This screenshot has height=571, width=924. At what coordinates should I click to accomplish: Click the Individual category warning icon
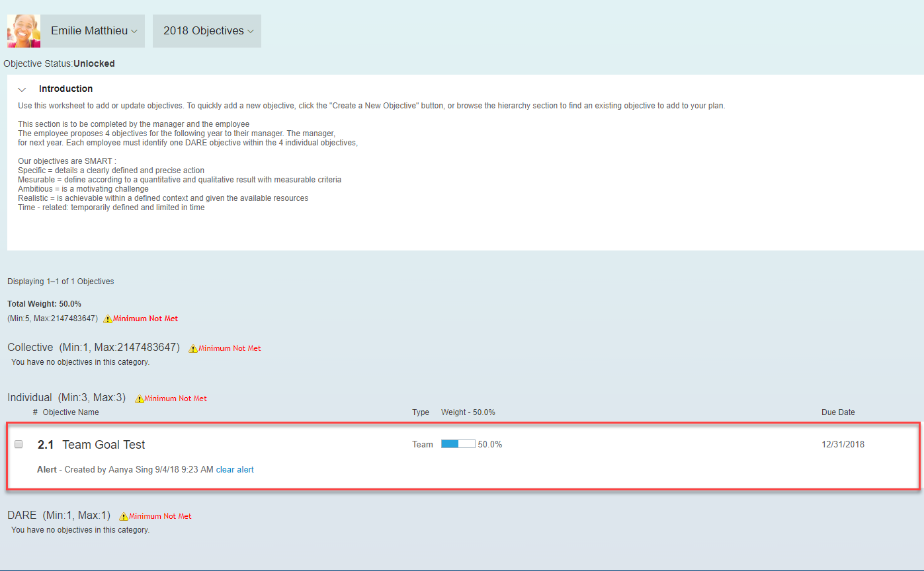point(140,399)
